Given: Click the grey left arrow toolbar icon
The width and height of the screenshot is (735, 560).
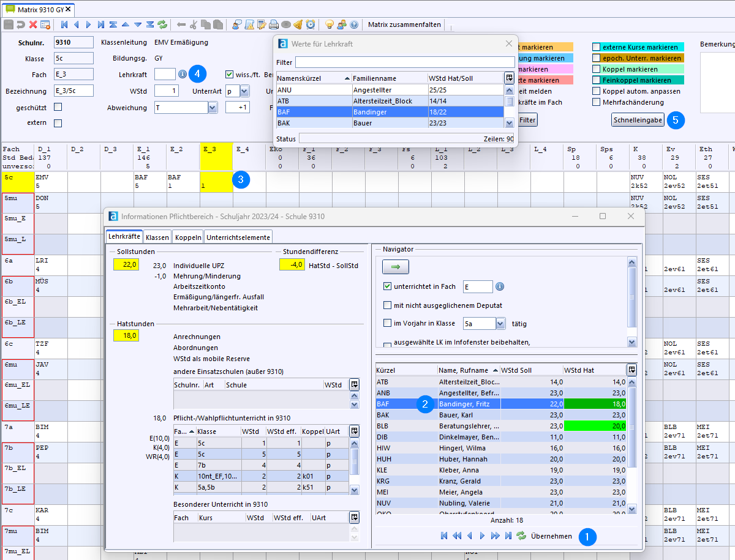Looking at the screenshot, I should click(181, 24).
